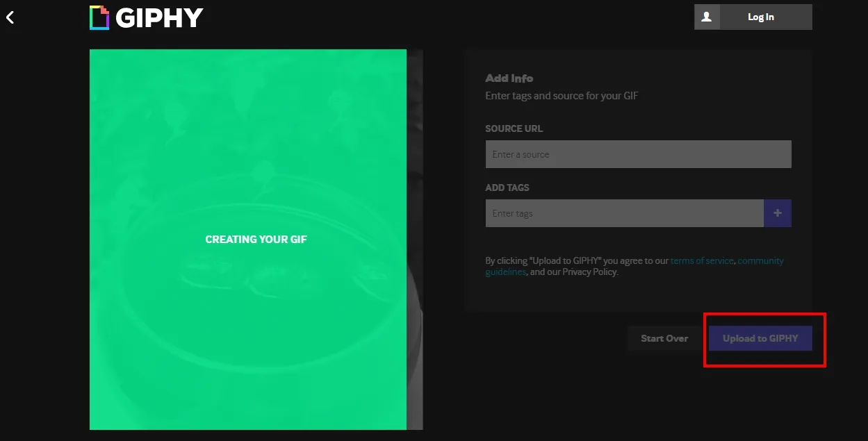This screenshot has height=441, width=868.
Task: Click inside the Enter a source text box
Action: pyautogui.click(x=637, y=153)
